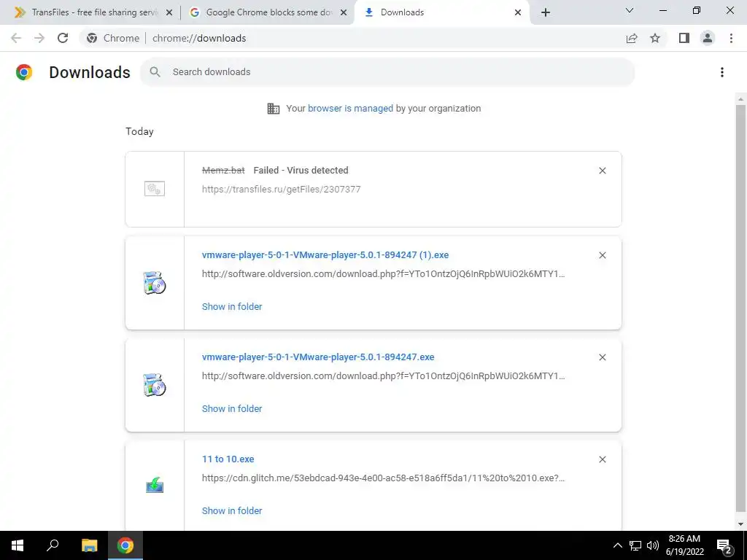Open vmware-player-5.0.1-894247 (1).exe file link
The image size is (747, 560).
(x=325, y=254)
